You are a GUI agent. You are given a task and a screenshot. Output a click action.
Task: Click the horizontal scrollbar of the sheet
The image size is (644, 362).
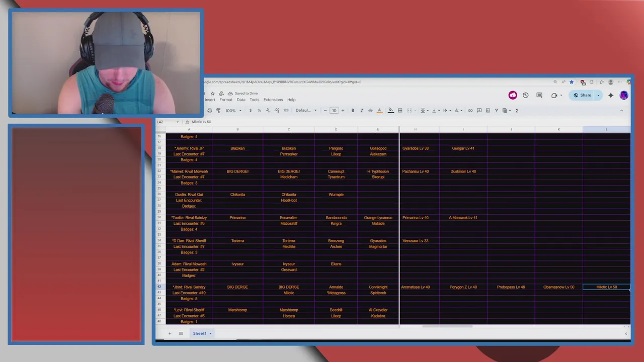pos(447,326)
